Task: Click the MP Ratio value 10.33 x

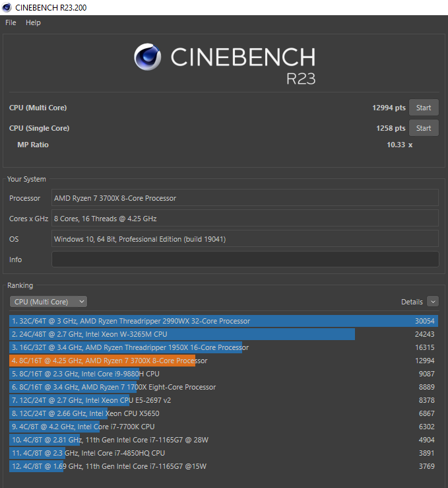Action: coord(399,145)
